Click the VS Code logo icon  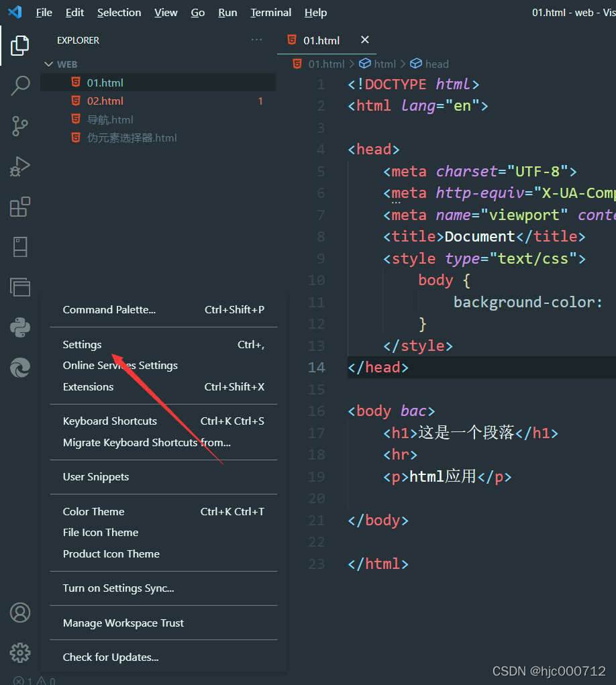[x=15, y=12]
